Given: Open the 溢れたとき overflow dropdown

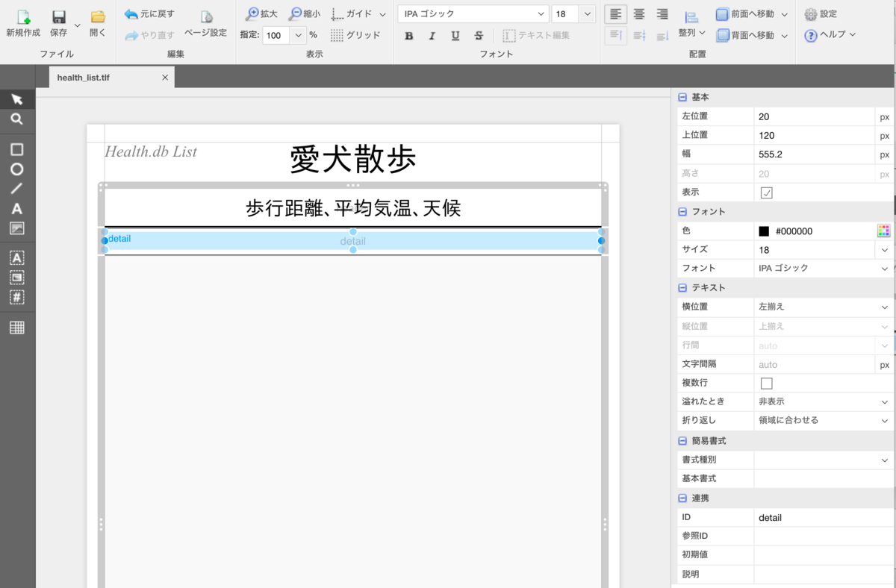Looking at the screenshot, I should click(x=821, y=401).
